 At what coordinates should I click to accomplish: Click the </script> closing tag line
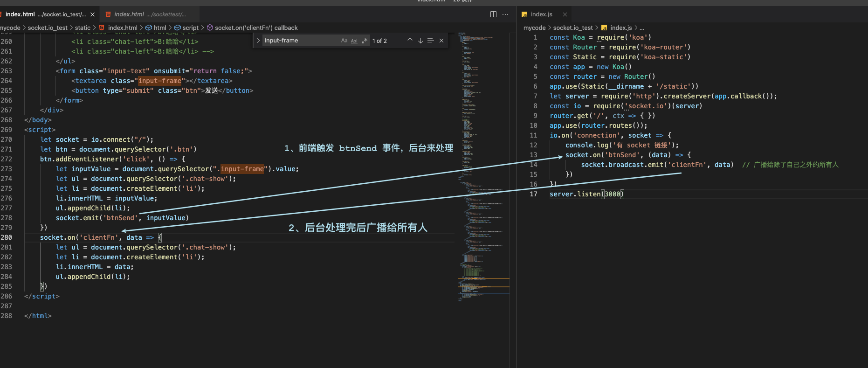coord(42,296)
